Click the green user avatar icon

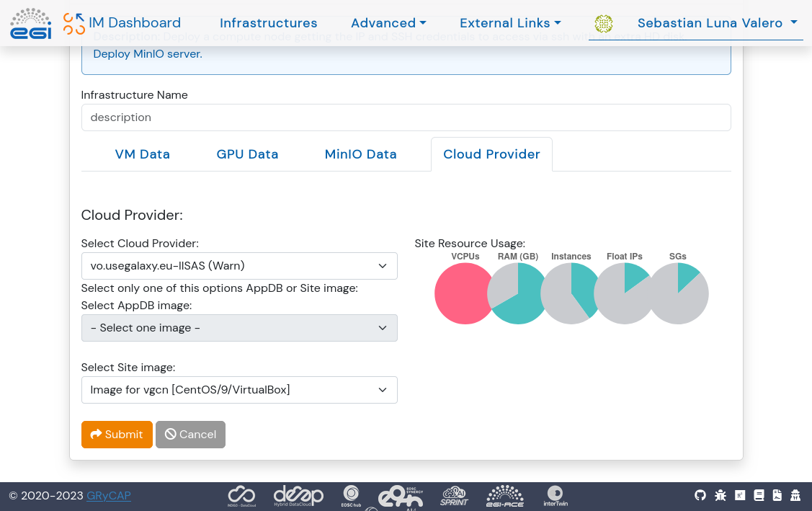tap(603, 23)
